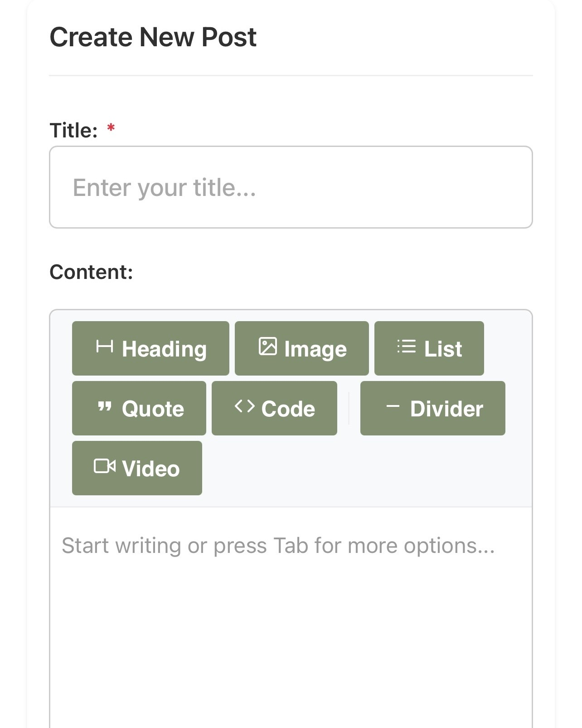Embed a Video block

point(137,468)
